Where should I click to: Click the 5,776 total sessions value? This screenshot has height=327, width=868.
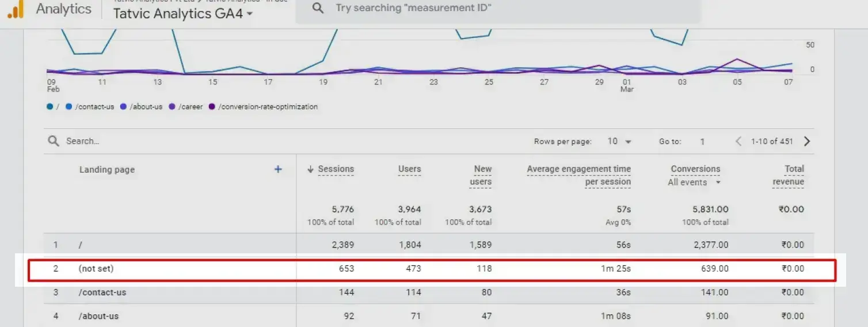coord(343,210)
